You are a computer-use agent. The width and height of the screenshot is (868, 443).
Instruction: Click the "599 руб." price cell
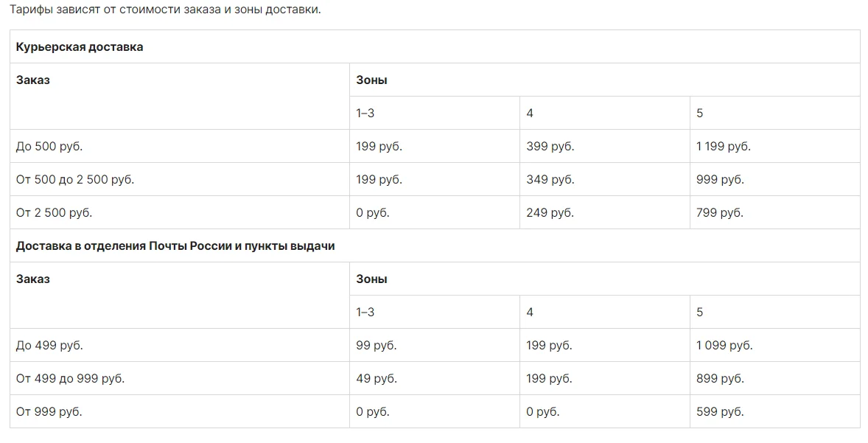720,412
